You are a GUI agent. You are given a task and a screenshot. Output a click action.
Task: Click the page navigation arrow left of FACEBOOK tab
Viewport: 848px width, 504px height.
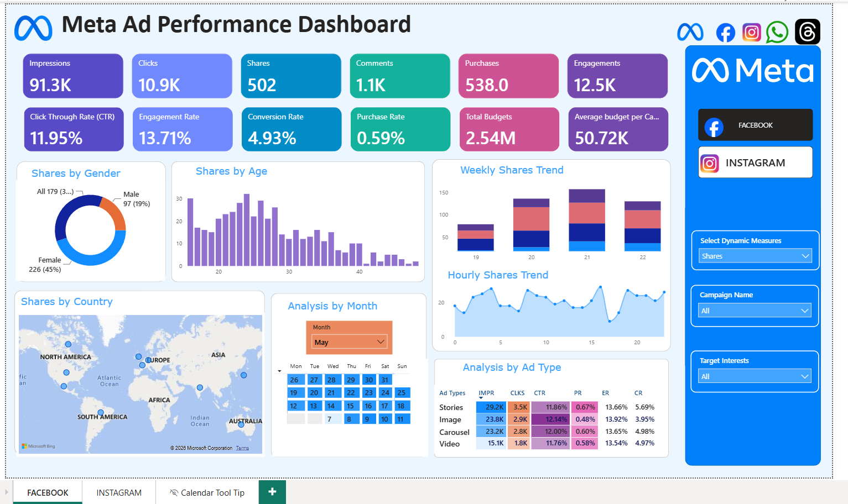click(7, 492)
